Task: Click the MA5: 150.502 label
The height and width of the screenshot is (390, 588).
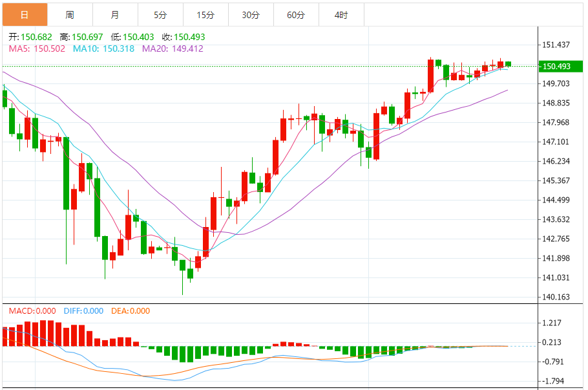Action: pyautogui.click(x=37, y=49)
